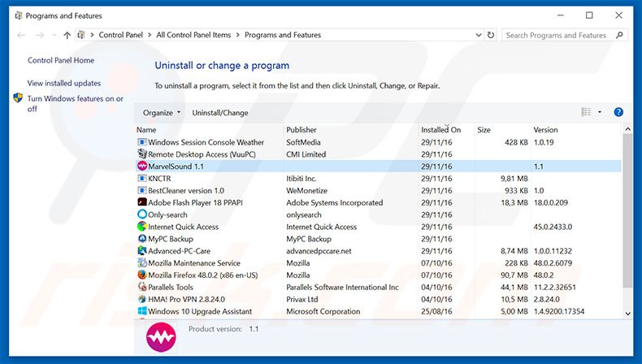Click the Mozilla Maintenance Service icon

[x=142, y=263]
